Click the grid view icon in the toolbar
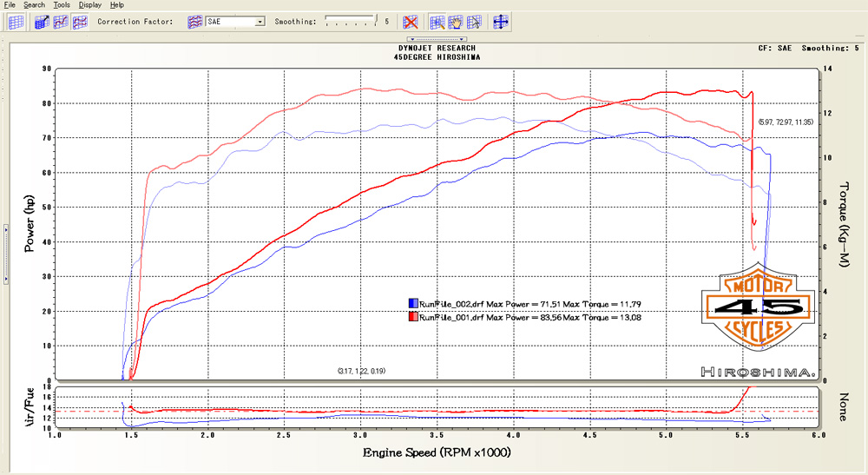Viewport: 868px width, 475px height. point(16,22)
